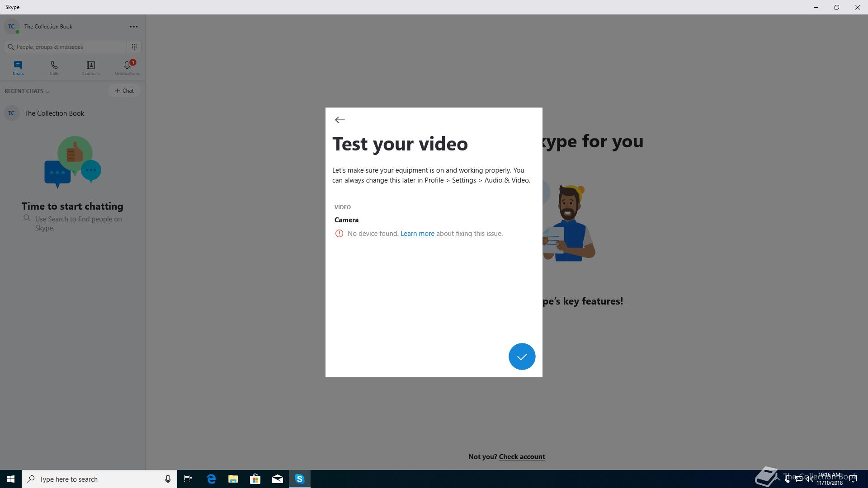Image resolution: width=868 pixels, height=488 pixels.
Task: Open File Explorer from the taskbar
Action: [x=233, y=479]
